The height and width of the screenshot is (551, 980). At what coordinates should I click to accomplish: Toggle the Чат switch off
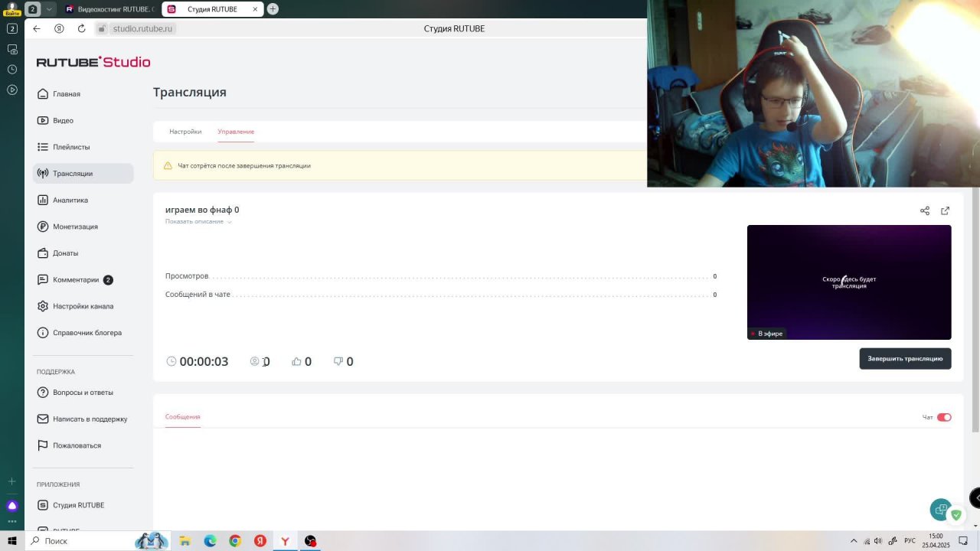click(x=944, y=417)
